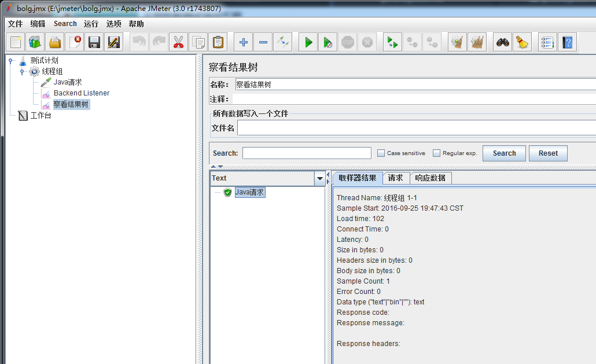The image size is (596, 364).
Task: Open the Text renderer dropdown
Action: coord(319,178)
